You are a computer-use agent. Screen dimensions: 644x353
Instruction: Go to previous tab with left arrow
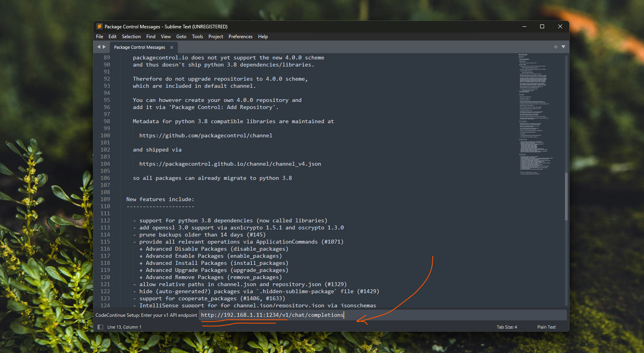pos(99,47)
